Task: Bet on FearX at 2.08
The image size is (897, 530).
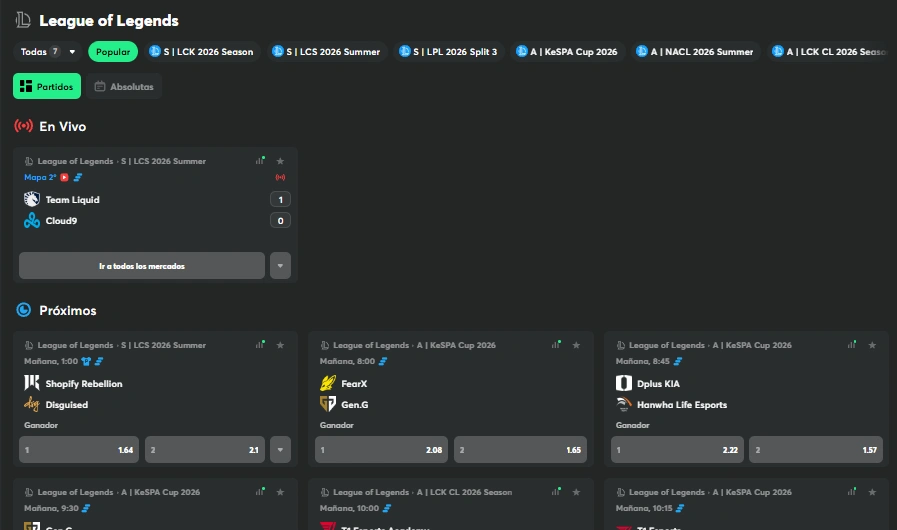Action: (382, 450)
